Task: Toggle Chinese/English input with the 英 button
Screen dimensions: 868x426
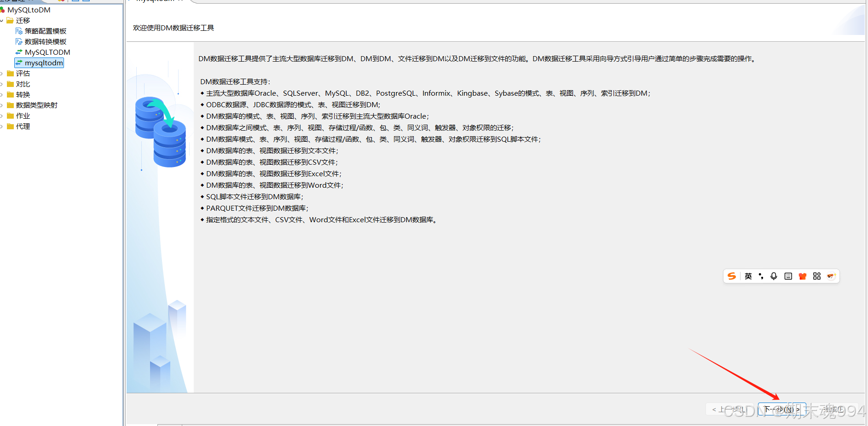Action: (x=748, y=276)
